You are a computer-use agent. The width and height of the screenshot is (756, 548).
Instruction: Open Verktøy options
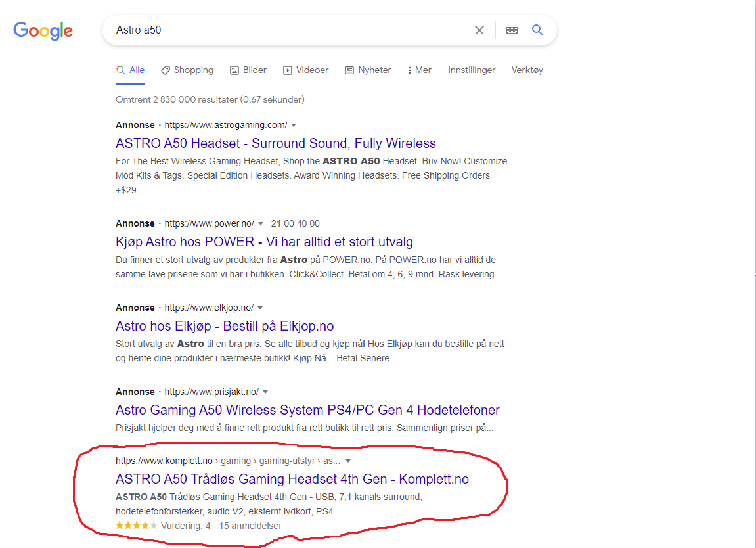527,70
